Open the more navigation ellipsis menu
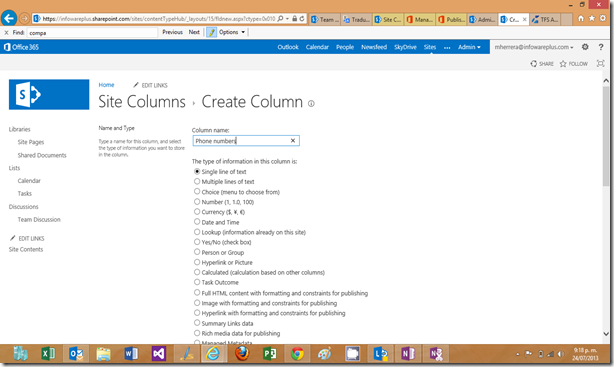Image resolution: width=614 pixels, height=367 pixels. point(447,47)
